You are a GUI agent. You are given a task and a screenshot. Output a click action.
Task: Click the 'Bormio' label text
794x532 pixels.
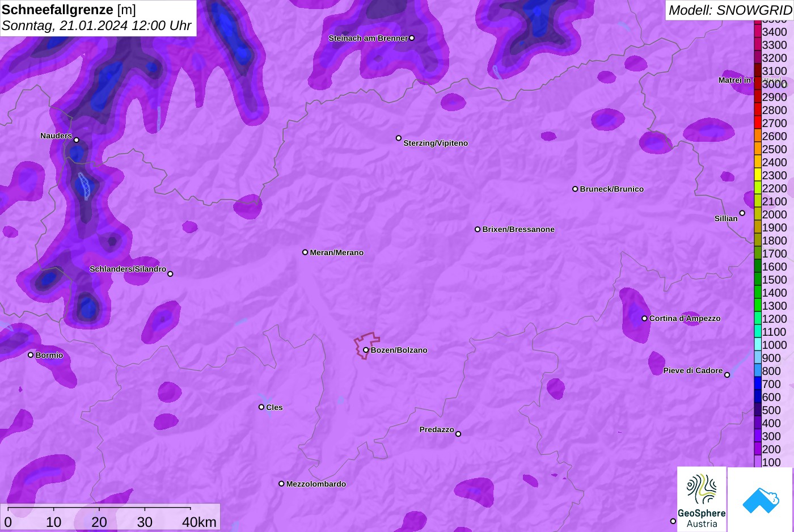click(49, 356)
